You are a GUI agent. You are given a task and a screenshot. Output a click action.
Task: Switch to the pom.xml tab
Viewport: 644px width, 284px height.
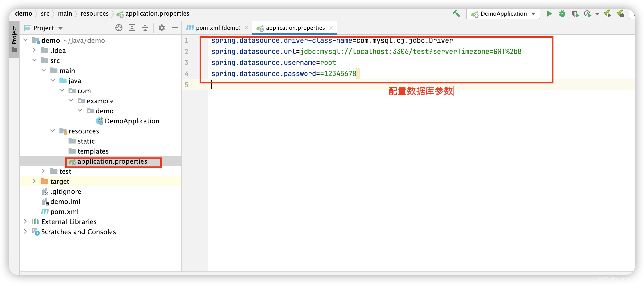click(213, 27)
